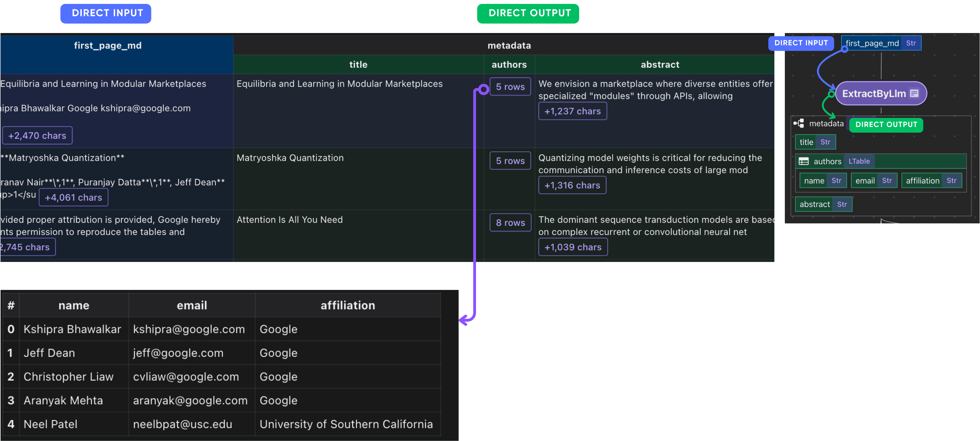The image size is (980, 441).
Task: Click the purple arrowhead pointing at authors table
Action: 463,320
